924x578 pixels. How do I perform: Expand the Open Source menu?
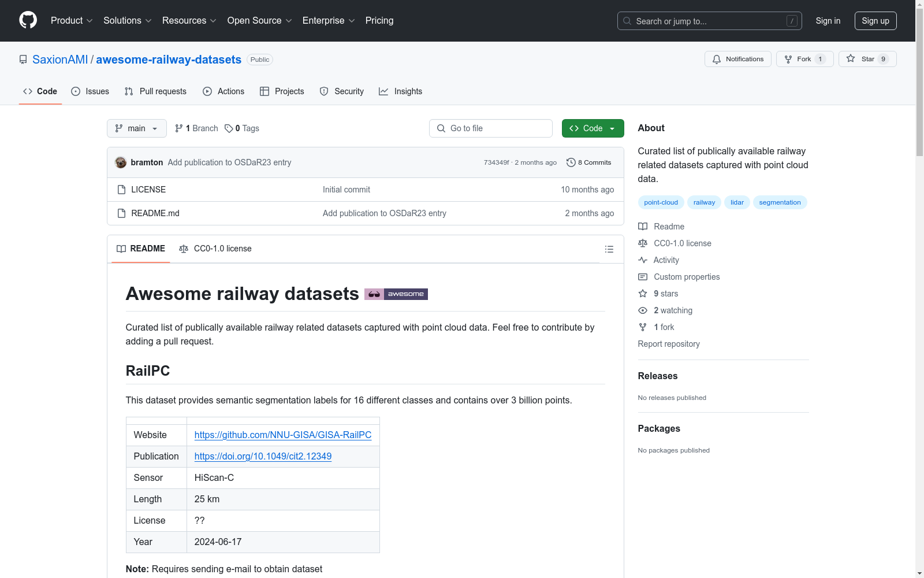pos(260,20)
